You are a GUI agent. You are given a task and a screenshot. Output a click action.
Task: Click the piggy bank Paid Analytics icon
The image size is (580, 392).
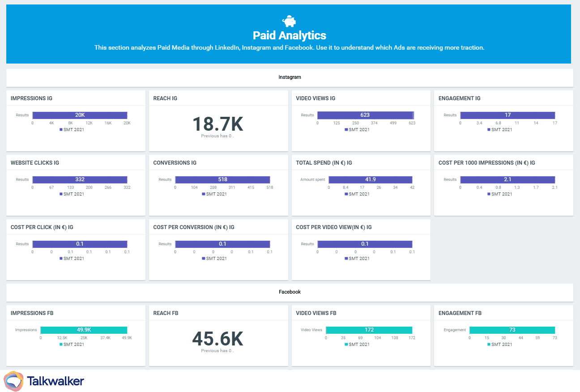pyautogui.click(x=289, y=20)
